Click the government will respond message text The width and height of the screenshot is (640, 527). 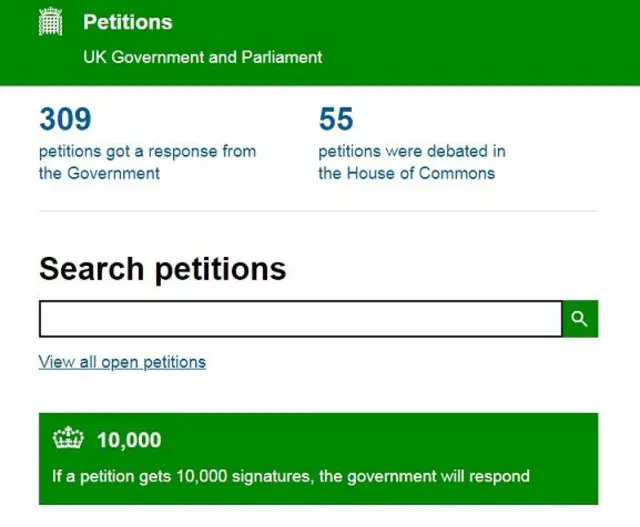click(290, 476)
